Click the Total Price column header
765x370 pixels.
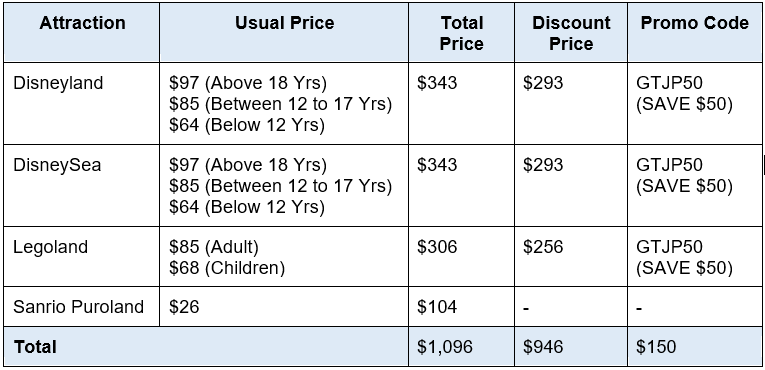click(461, 33)
